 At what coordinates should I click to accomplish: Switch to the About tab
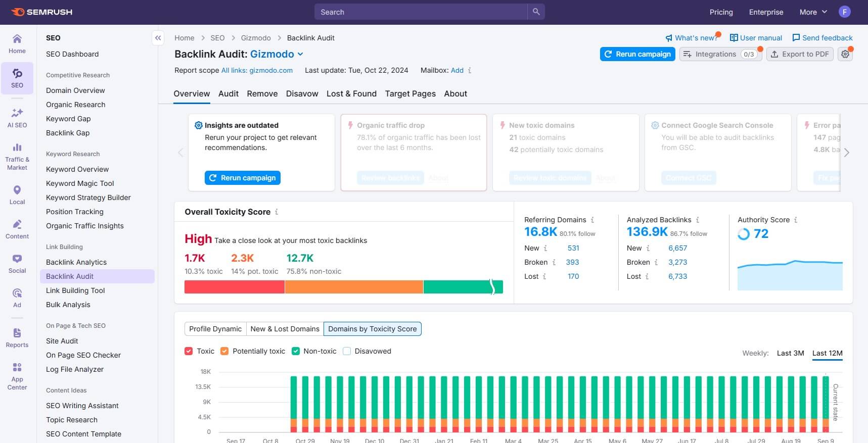[455, 93]
